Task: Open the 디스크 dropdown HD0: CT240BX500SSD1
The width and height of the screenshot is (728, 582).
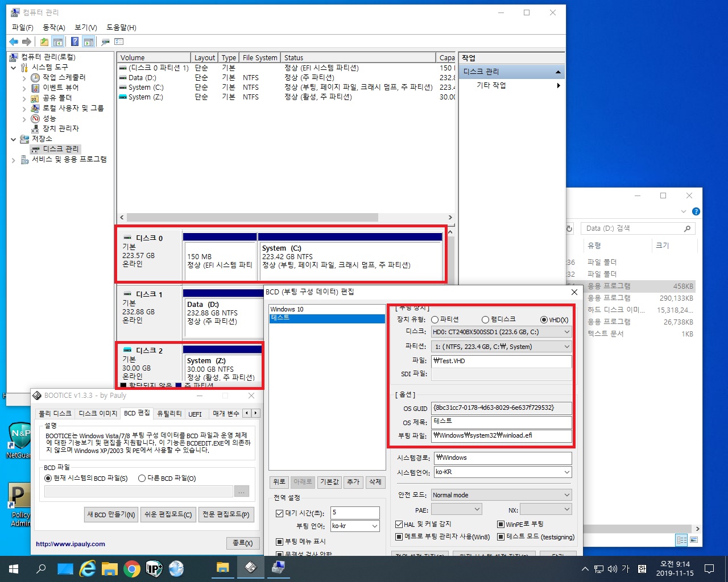Action: [501, 332]
